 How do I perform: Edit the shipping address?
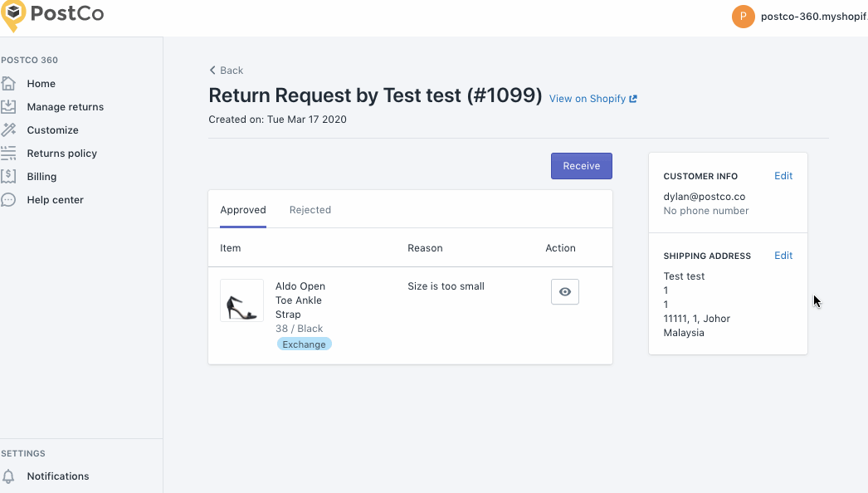(x=783, y=256)
